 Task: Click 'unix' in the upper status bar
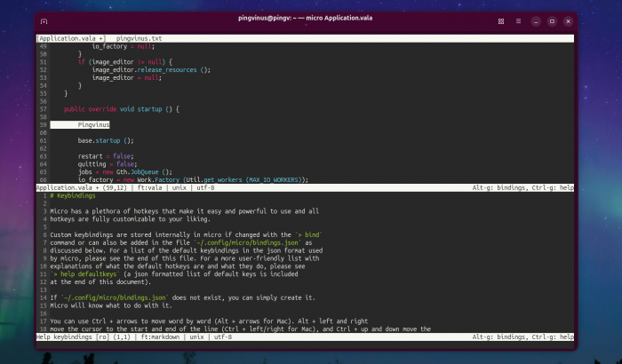coord(179,188)
